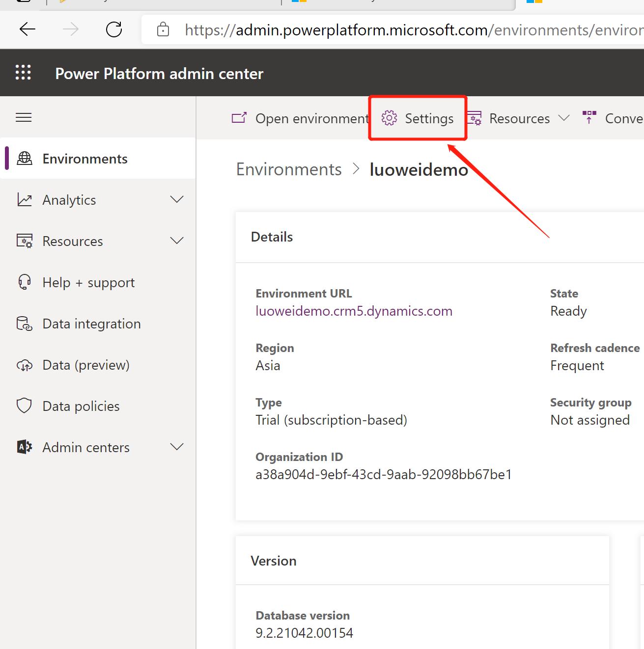This screenshot has width=644, height=649.
Task: Click the Convert toolbar icon
Action: pos(589,117)
